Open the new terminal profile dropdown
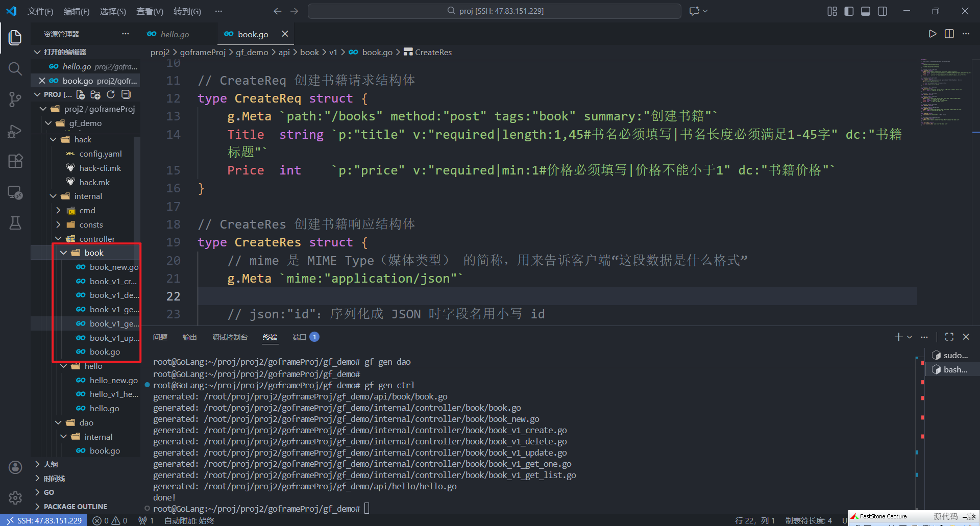Image resolution: width=980 pixels, height=526 pixels. tap(910, 337)
